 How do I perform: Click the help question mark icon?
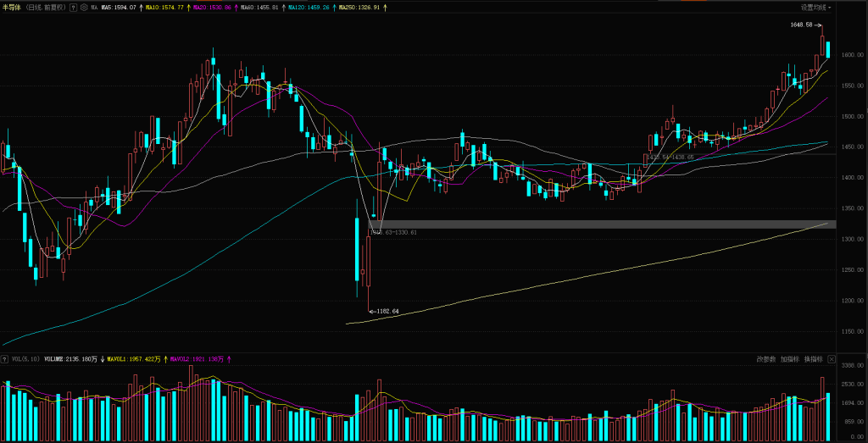click(73, 7)
